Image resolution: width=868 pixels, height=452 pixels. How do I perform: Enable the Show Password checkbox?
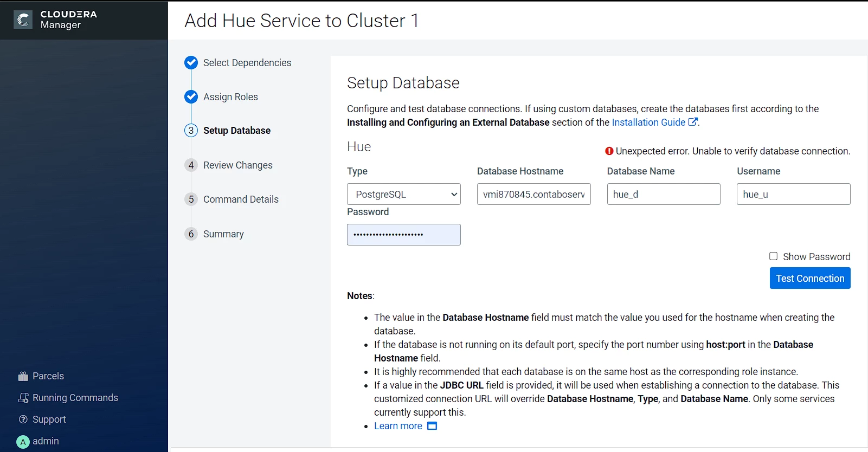tap(773, 256)
